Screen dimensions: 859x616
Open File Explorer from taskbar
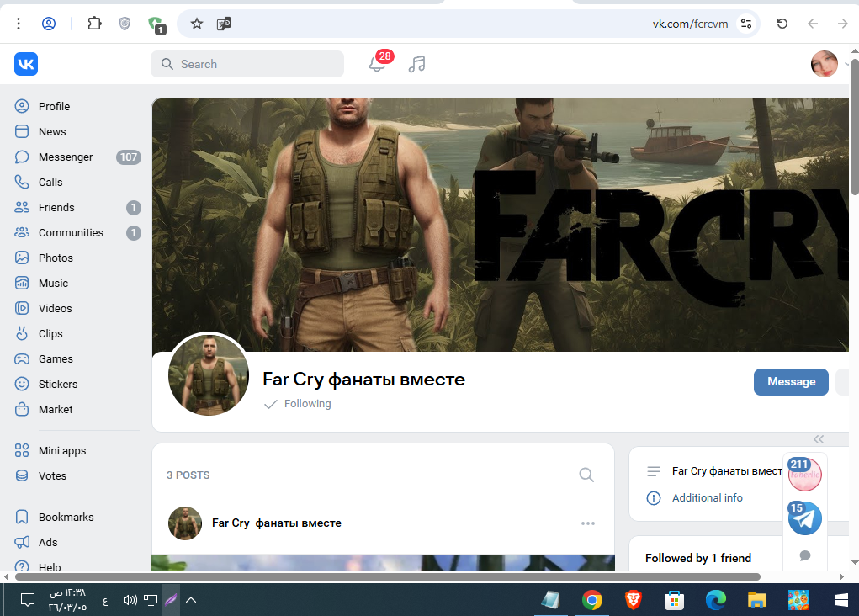pyautogui.click(x=756, y=600)
